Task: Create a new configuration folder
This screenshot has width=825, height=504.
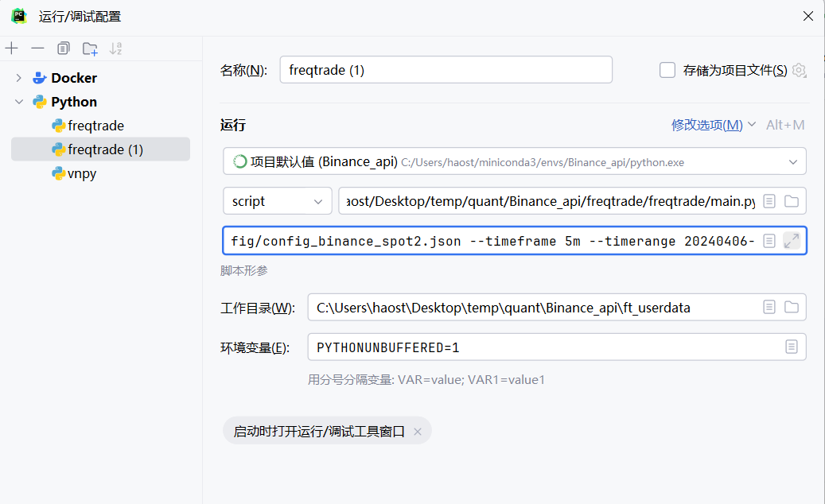Action: pyautogui.click(x=90, y=48)
